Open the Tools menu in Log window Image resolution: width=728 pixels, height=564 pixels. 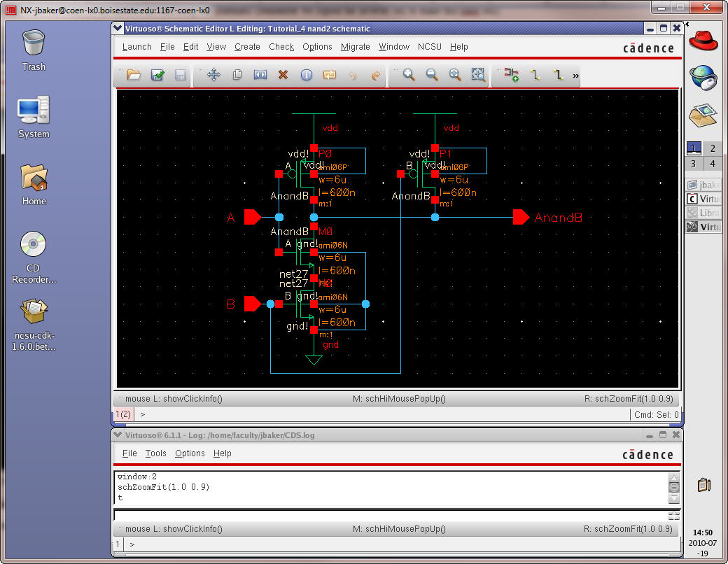[x=155, y=453]
